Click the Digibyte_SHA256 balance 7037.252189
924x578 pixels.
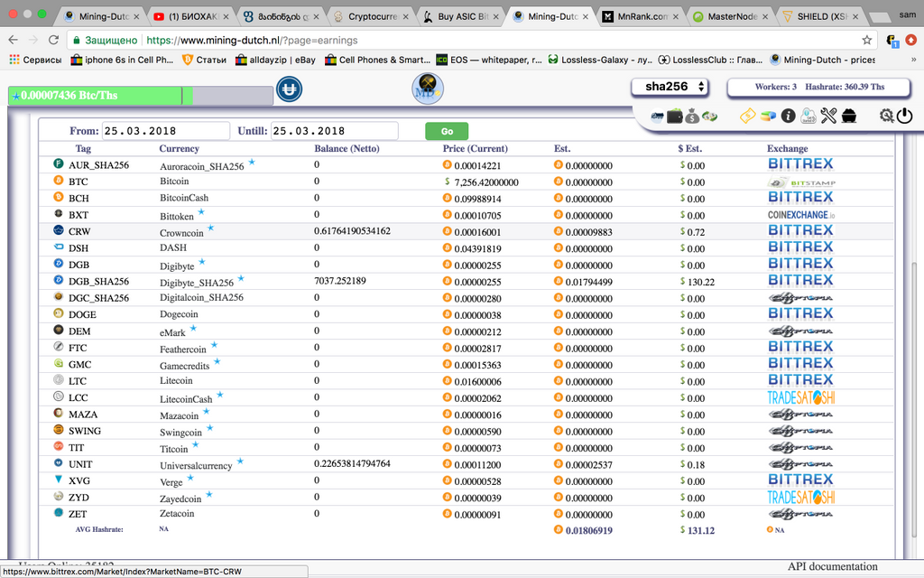[340, 281]
